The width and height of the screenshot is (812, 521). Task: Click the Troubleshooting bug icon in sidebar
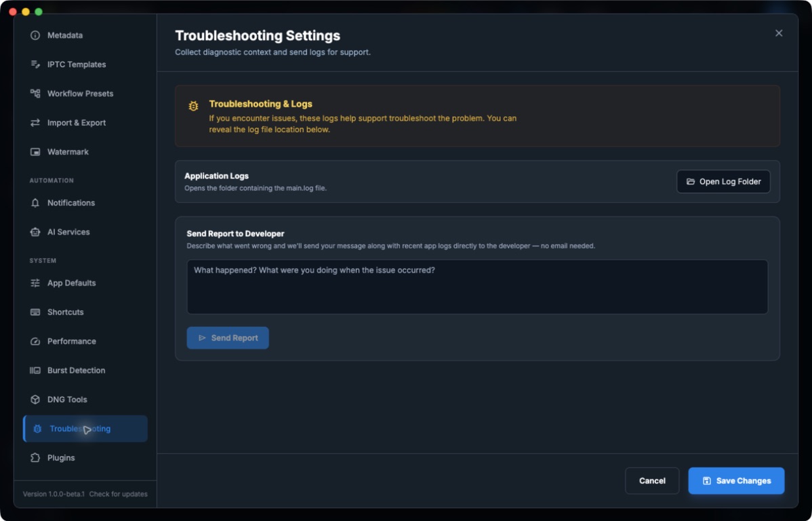(x=37, y=429)
